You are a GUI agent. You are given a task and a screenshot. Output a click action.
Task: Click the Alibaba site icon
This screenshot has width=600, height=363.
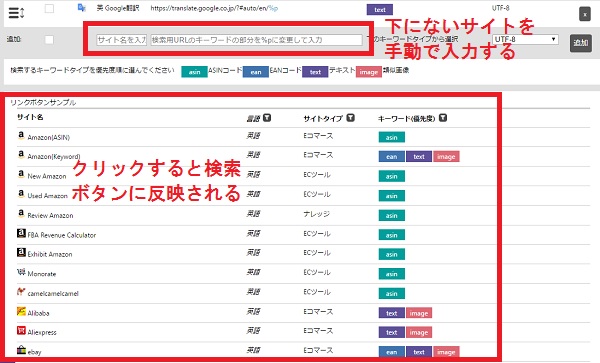(x=21, y=311)
